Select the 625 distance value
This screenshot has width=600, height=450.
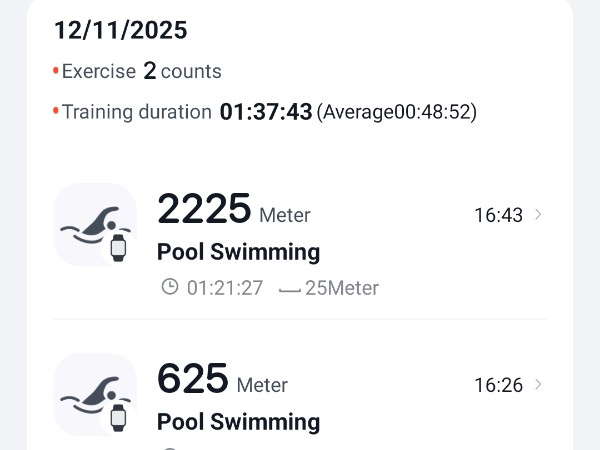(x=193, y=379)
